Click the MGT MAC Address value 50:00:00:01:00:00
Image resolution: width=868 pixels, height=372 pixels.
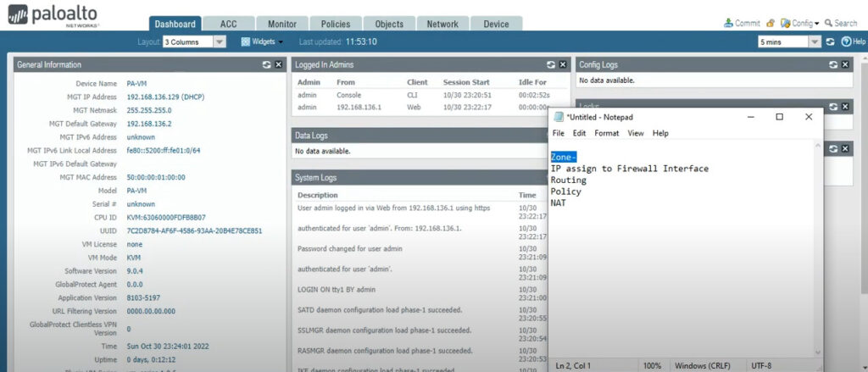(156, 178)
